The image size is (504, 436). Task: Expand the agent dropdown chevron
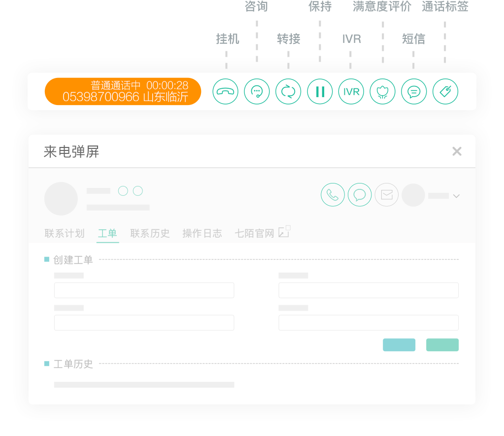[456, 196]
